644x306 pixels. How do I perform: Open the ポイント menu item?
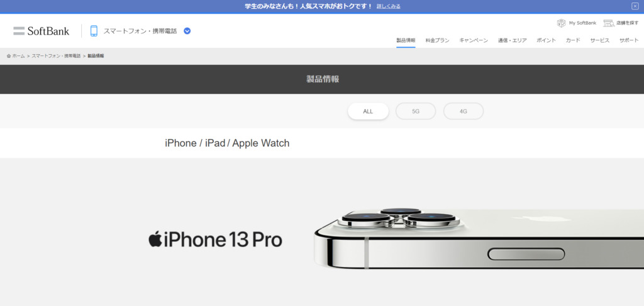[x=547, y=40]
